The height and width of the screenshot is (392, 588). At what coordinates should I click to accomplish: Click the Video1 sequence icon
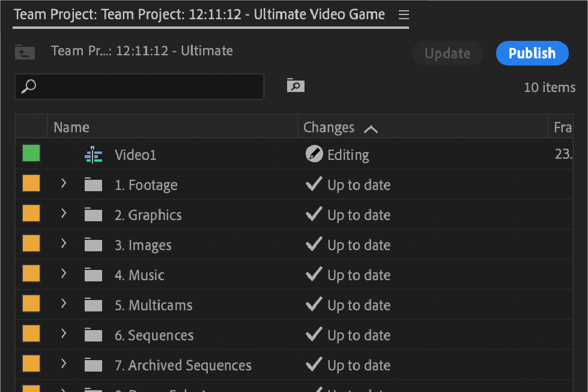[94, 155]
